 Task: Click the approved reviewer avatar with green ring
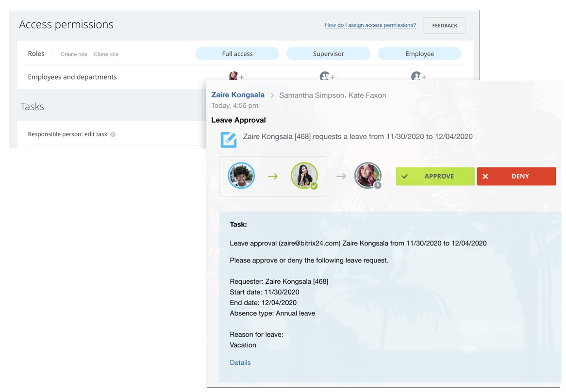[304, 176]
